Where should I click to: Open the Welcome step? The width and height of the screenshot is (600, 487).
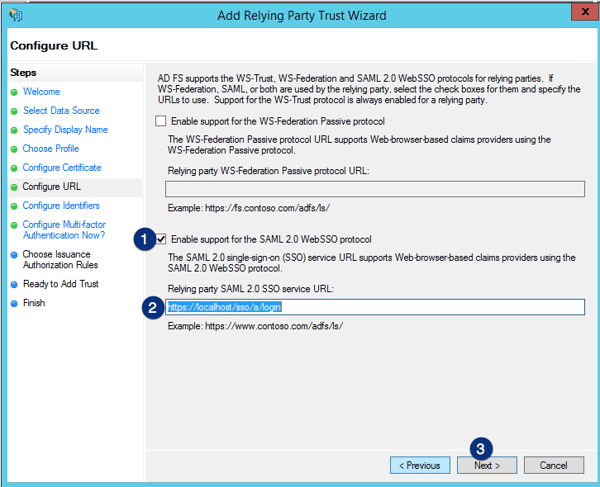pos(41,92)
